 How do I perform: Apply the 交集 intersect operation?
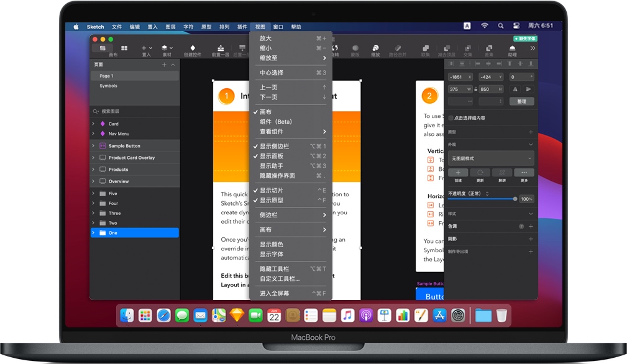pyautogui.click(x=468, y=48)
